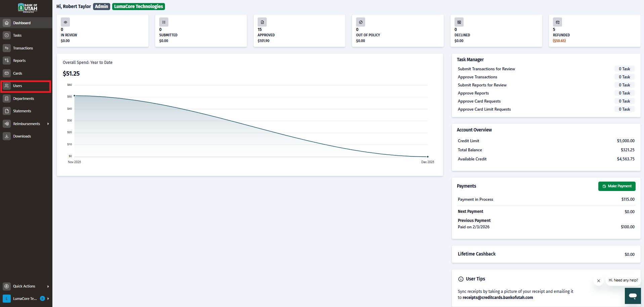Click the Dec 2025 chart data point
The width and height of the screenshot is (644, 307).
pos(428,157)
